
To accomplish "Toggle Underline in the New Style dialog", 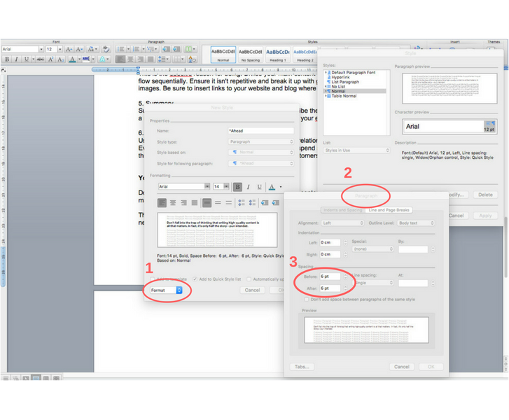I will [x=259, y=187].
